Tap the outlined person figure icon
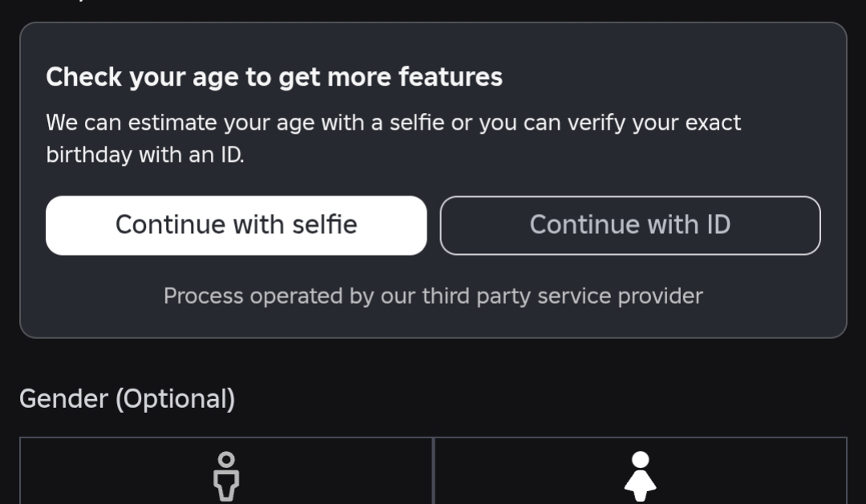Viewport: 866px width, 504px height. (x=227, y=476)
